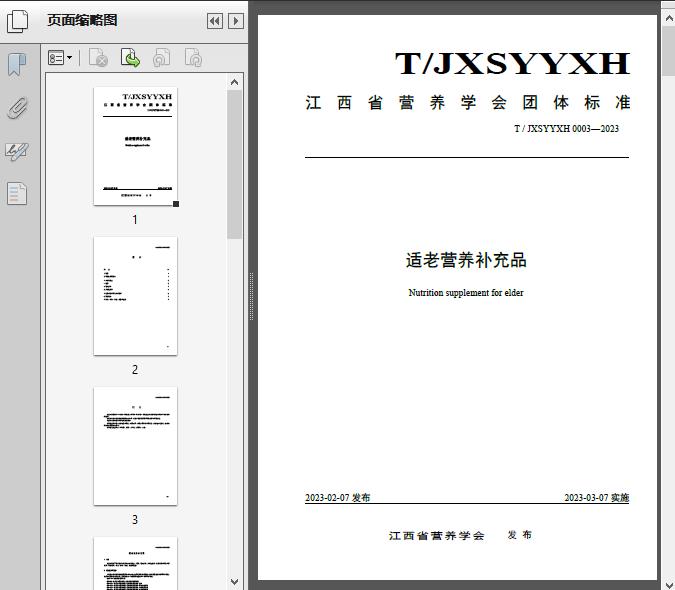Open thumbnail options dropdown menu
Viewport: 675px width, 590px height.
pyautogui.click(x=60, y=58)
